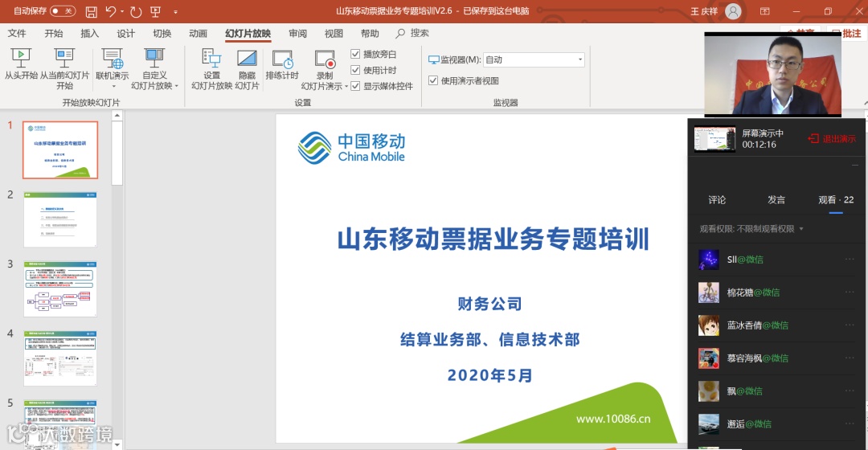Click 录制幻灯片演示 record icon
The image size is (868, 450).
coord(325,58)
